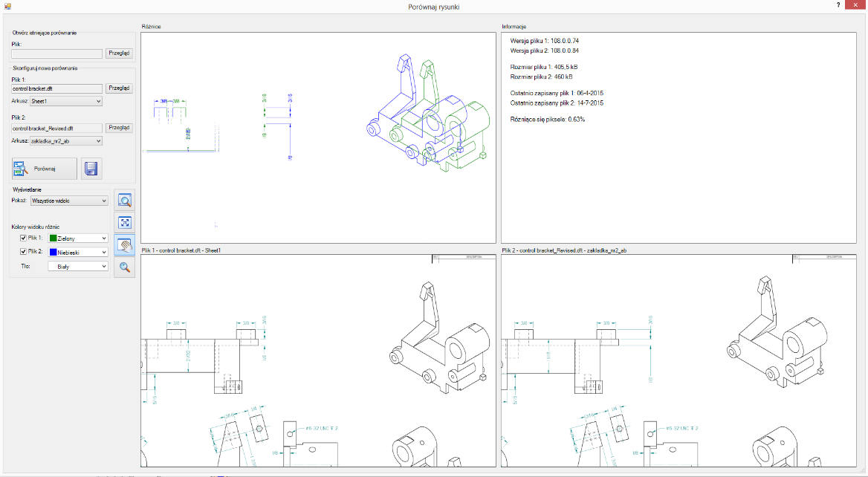The height and width of the screenshot is (477, 868).
Task: Open the Plik 1 Arkusz Sheet1 dropdown
Action: pos(66,101)
